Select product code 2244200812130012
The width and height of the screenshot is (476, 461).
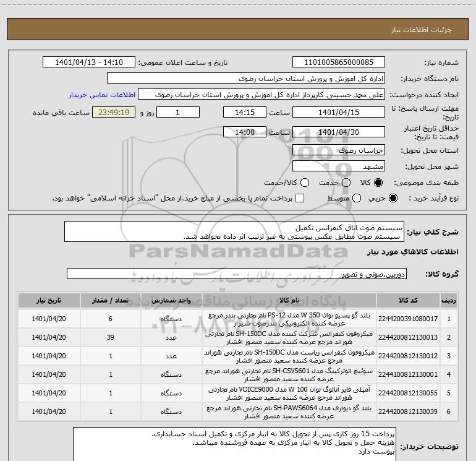pyautogui.click(x=408, y=356)
